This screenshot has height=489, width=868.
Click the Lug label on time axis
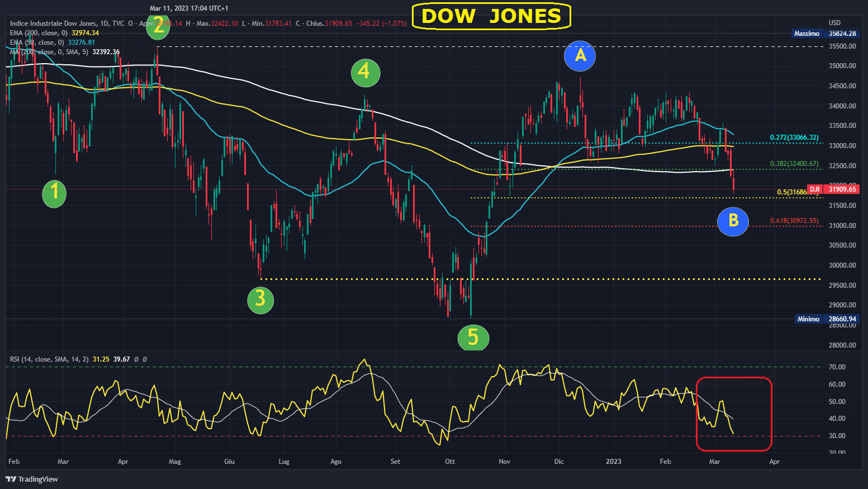tap(284, 462)
